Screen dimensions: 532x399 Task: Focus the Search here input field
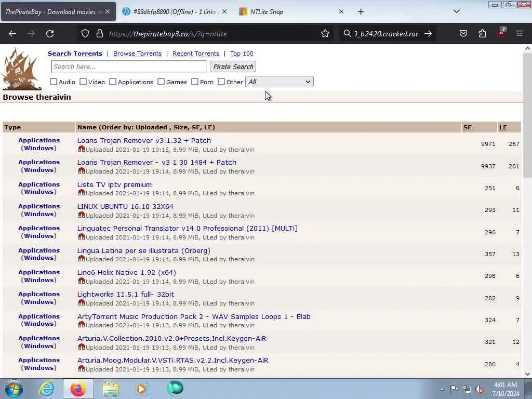129,67
